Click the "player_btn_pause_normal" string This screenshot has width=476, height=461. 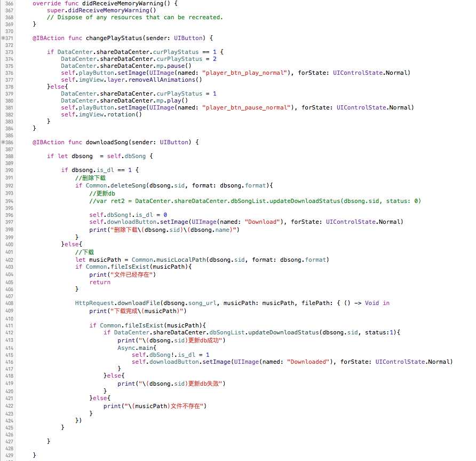tap(247, 107)
